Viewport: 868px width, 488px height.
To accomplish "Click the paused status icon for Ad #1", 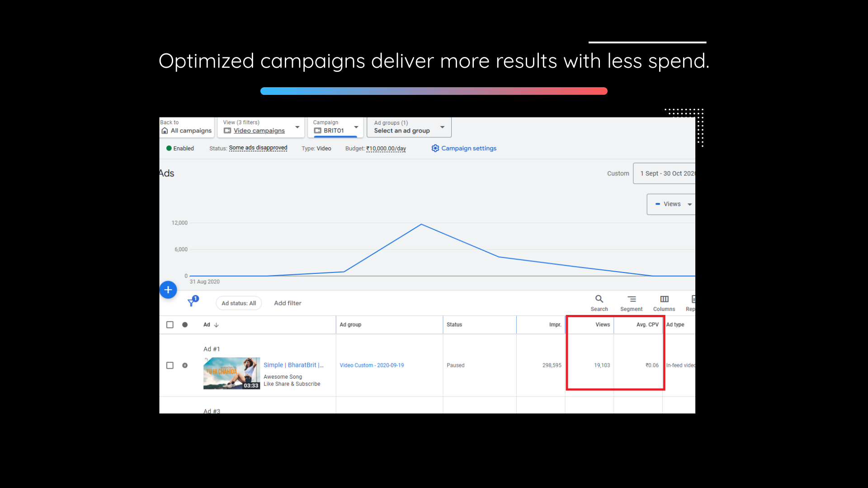I will [185, 366].
